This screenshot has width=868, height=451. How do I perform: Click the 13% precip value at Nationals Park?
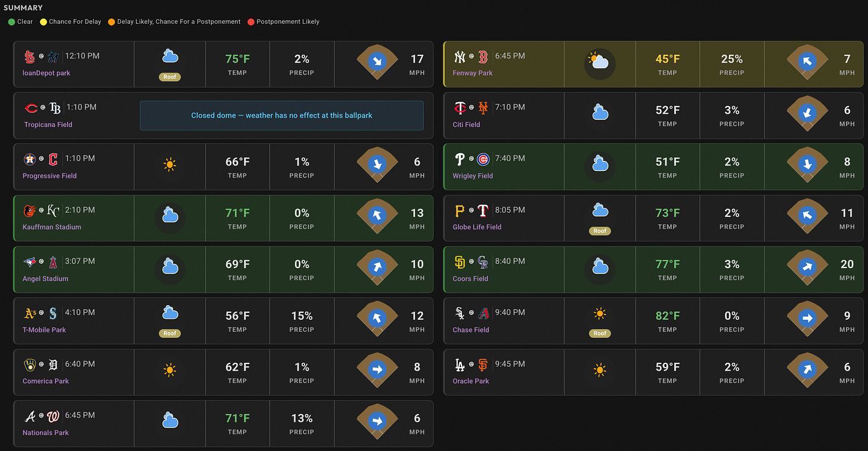point(302,418)
